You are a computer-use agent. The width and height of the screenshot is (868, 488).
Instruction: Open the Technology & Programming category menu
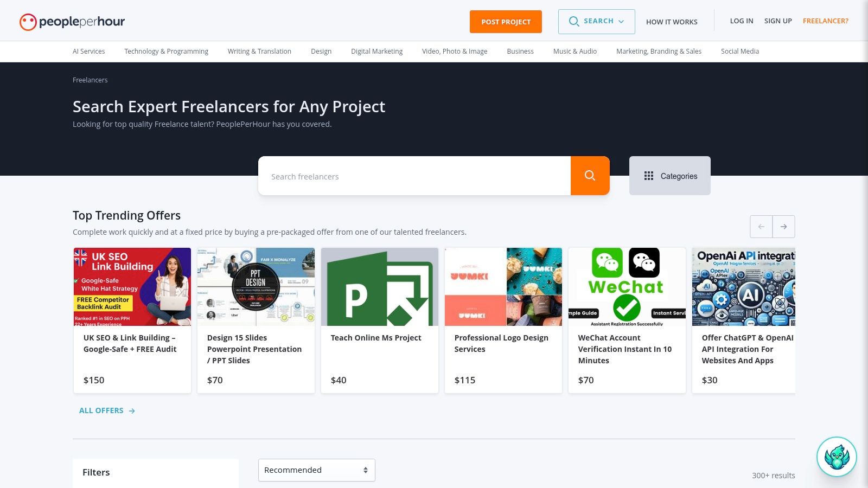pos(166,52)
